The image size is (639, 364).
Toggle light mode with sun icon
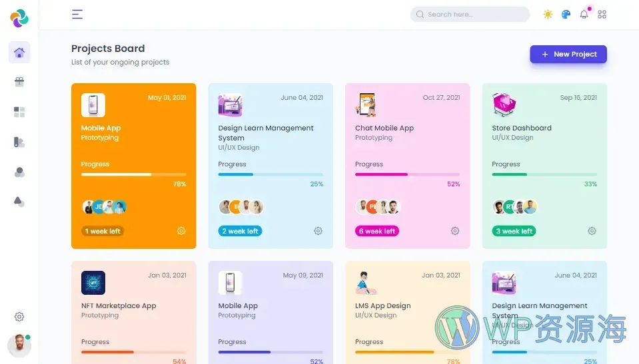tap(548, 14)
